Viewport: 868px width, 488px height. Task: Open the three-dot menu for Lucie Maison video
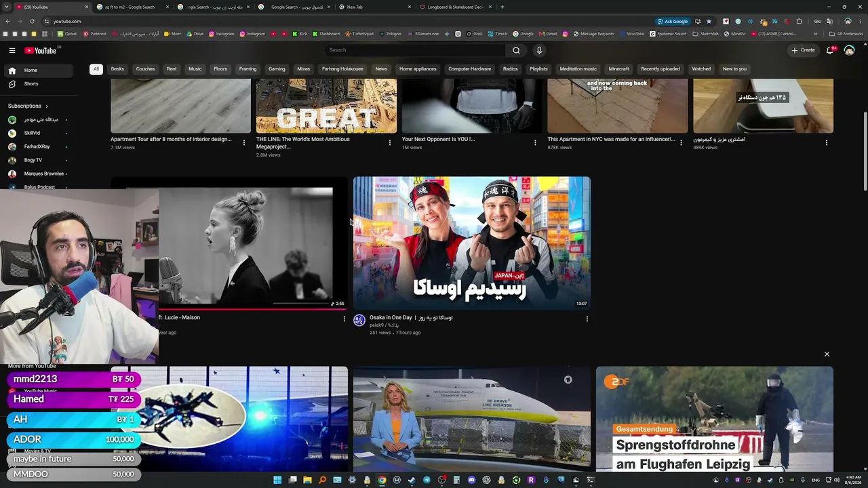pyautogui.click(x=344, y=319)
